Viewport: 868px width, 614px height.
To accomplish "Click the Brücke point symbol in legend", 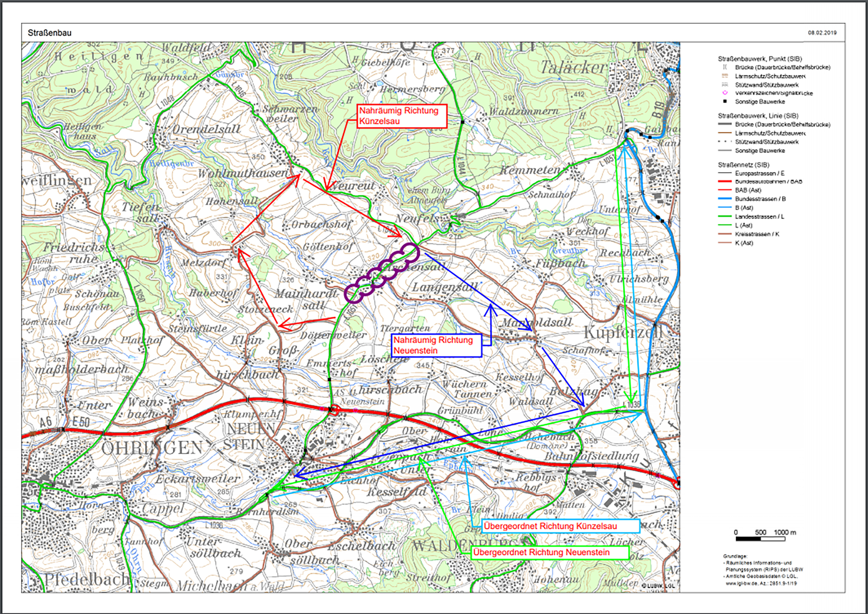I will [725, 67].
